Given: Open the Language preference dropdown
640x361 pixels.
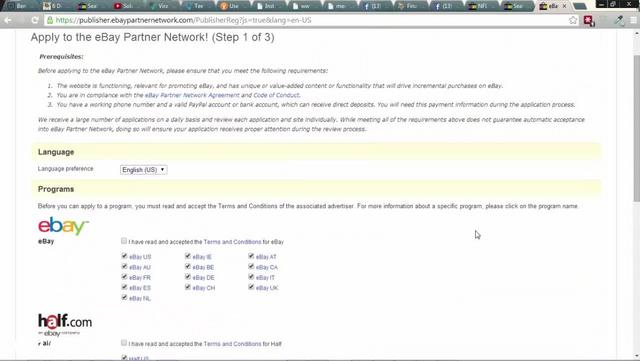Looking at the screenshot, I should 143,169.
